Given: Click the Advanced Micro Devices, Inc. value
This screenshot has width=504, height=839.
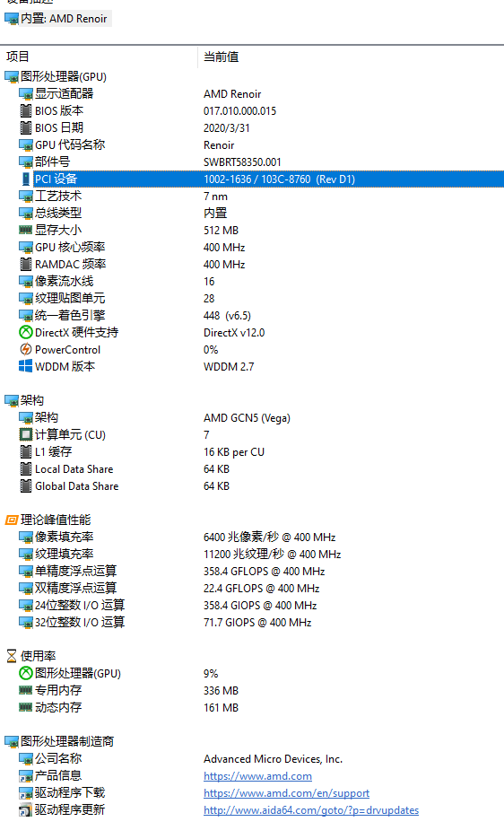Looking at the screenshot, I should pyautogui.click(x=273, y=759).
